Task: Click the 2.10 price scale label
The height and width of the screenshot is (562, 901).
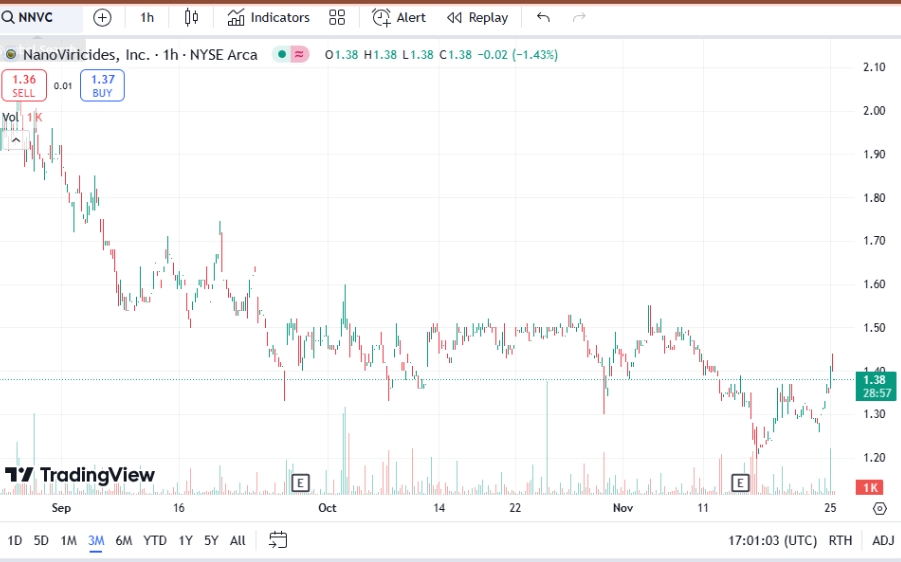Action: point(874,67)
